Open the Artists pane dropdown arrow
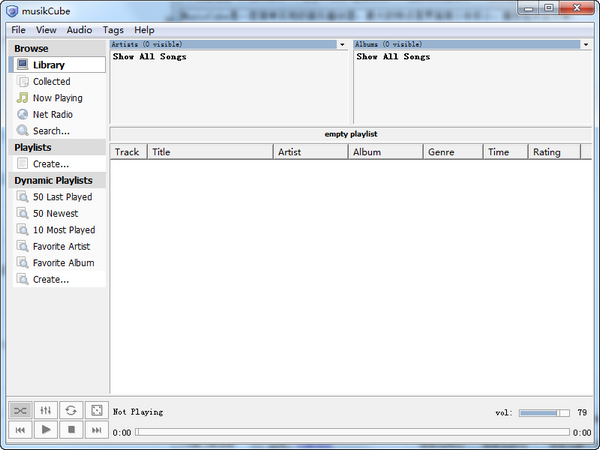 [342, 45]
